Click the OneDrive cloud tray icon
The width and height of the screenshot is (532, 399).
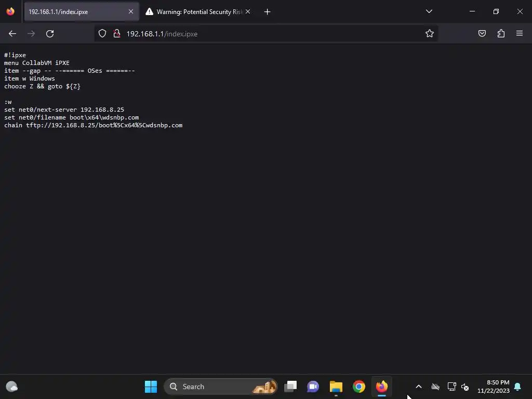435,387
